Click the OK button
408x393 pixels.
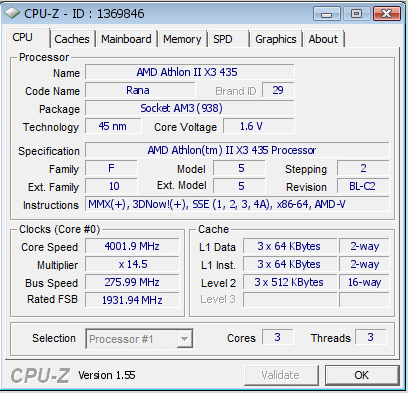pyautogui.click(x=362, y=375)
